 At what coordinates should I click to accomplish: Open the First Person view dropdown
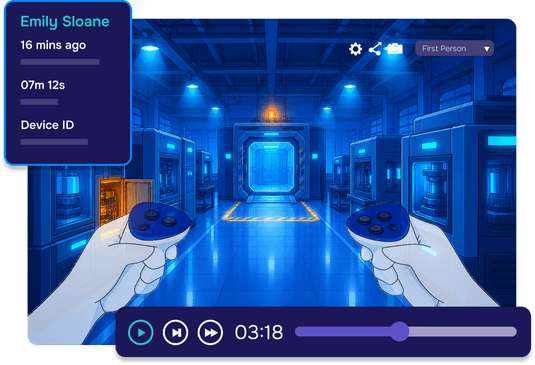[x=454, y=48]
